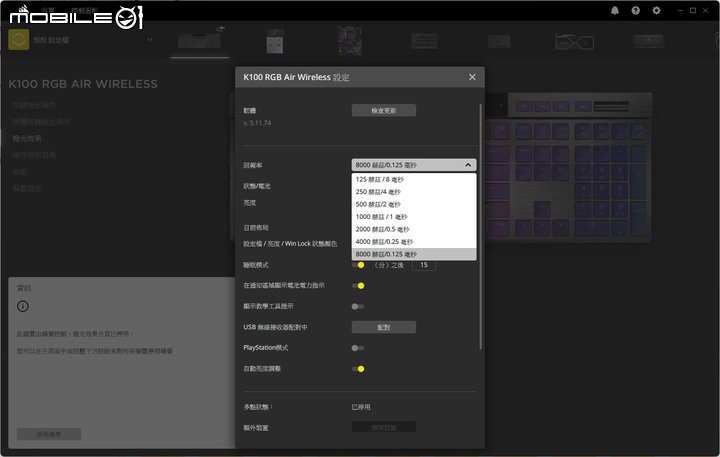Choose 250 Hz / 4 ms polling rate
This screenshot has height=457, width=720.
pos(414,192)
